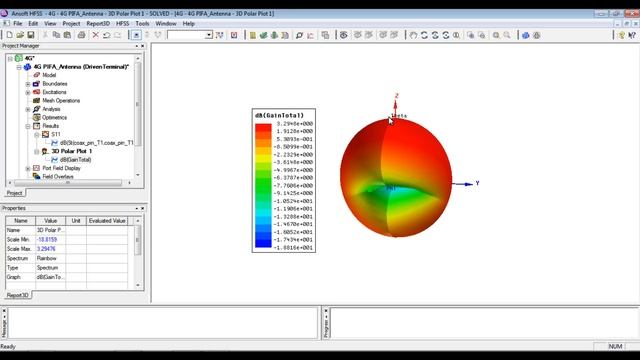Click the New project toolbar icon
The image size is (640, 360).
[x=9, y=35]
